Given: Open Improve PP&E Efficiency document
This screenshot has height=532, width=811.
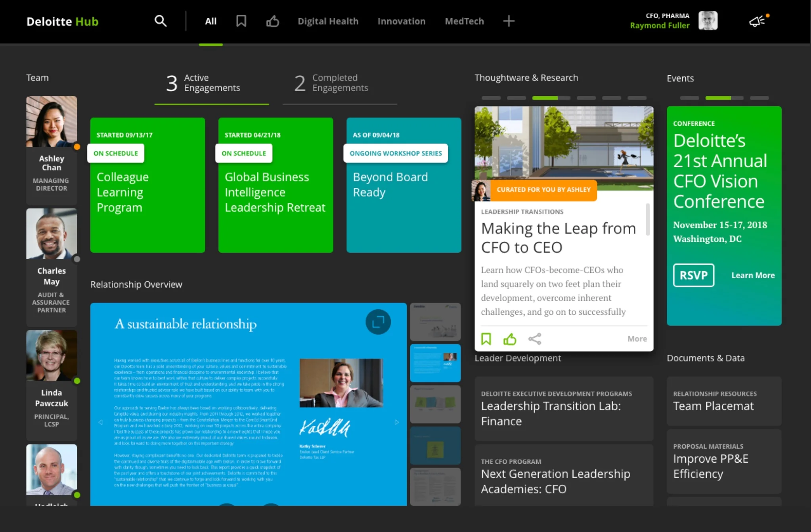Looking at the screenshot, I should (724, 461).
